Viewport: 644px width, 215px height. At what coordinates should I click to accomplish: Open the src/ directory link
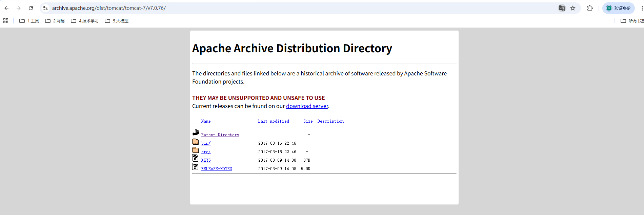(206, 152)
